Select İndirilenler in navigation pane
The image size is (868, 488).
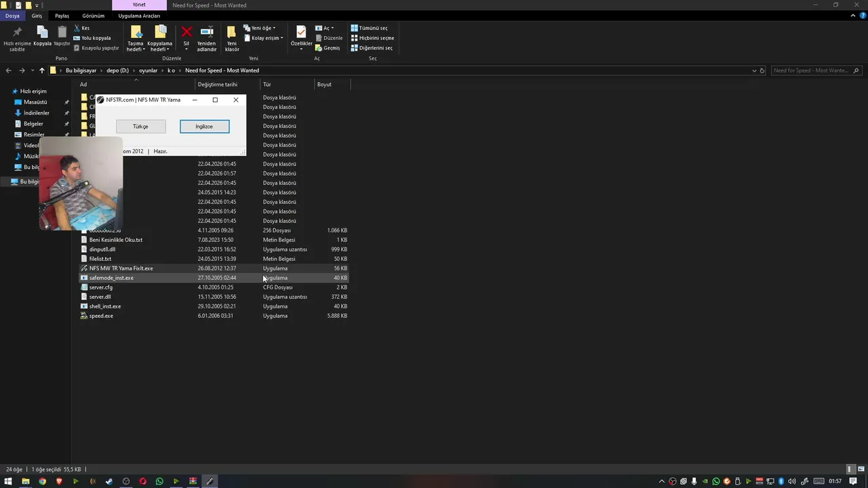click(37, 113)
